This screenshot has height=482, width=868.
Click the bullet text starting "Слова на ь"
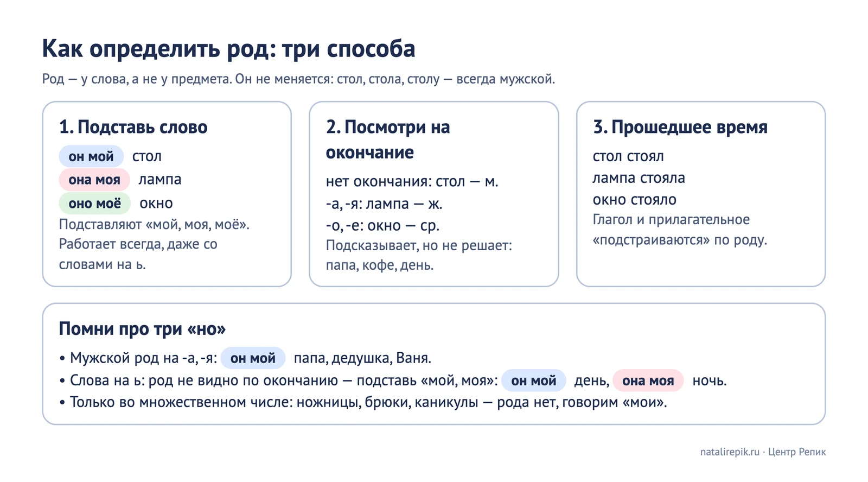[284, 380]
